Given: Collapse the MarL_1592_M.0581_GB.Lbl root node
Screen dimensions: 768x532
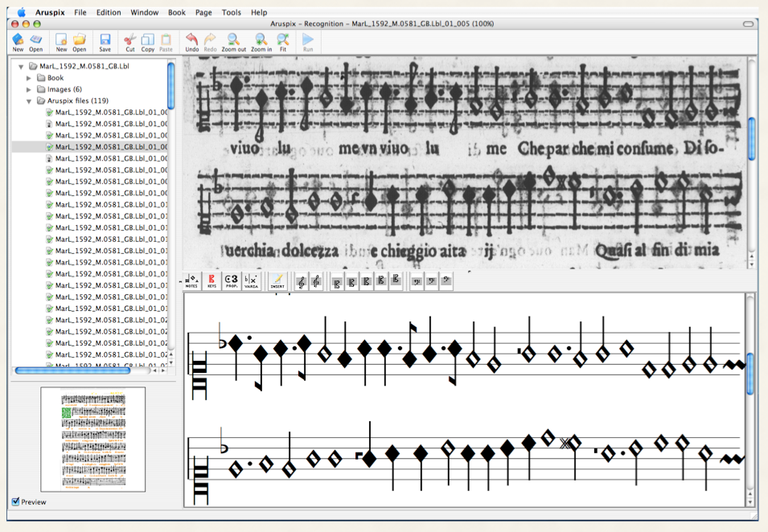Looking at the screenshot, I should point(21,66).
